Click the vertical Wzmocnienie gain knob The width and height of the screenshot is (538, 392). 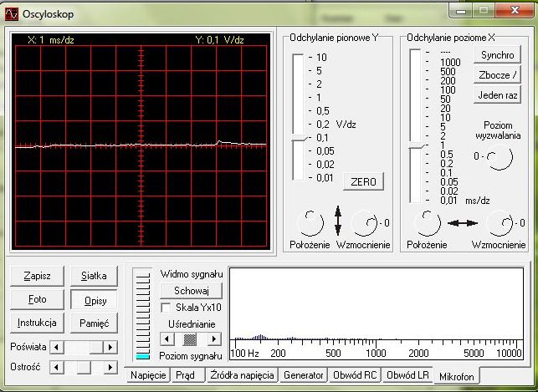point(365,223)
